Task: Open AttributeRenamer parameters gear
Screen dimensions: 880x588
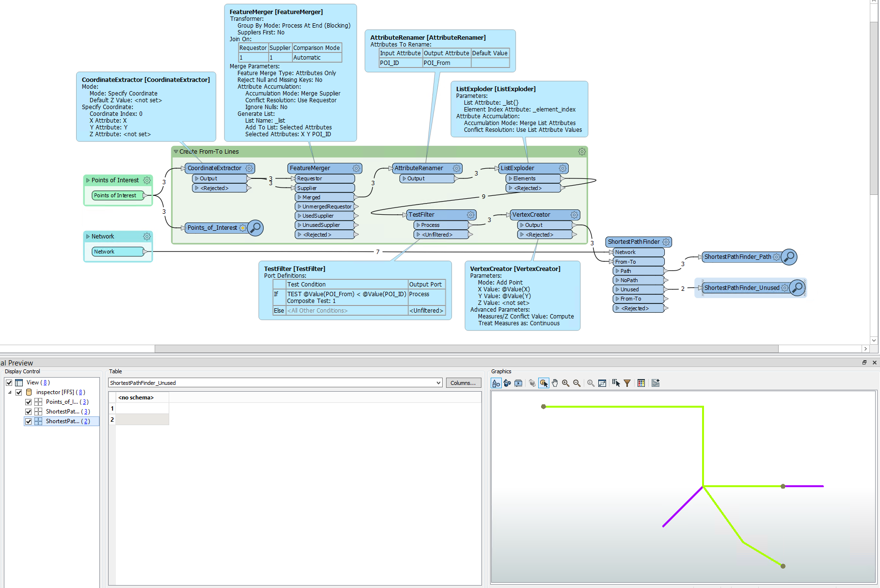Action: click(457, 168)
